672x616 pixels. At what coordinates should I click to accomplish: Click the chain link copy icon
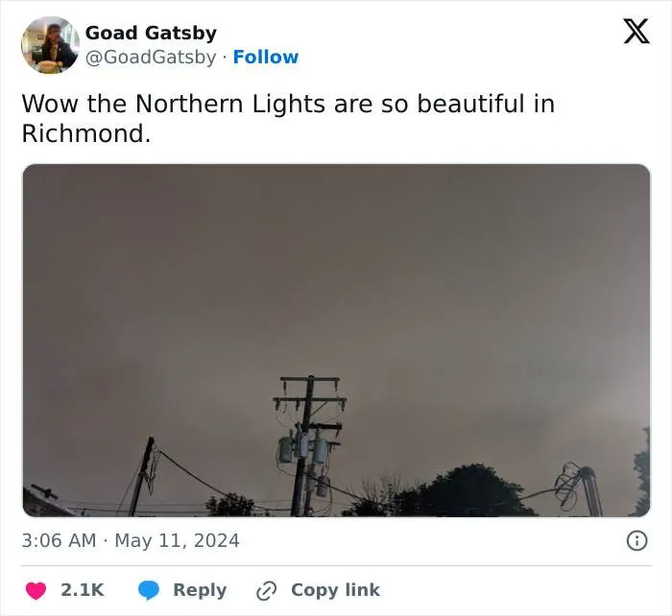(x=266, y=590)
